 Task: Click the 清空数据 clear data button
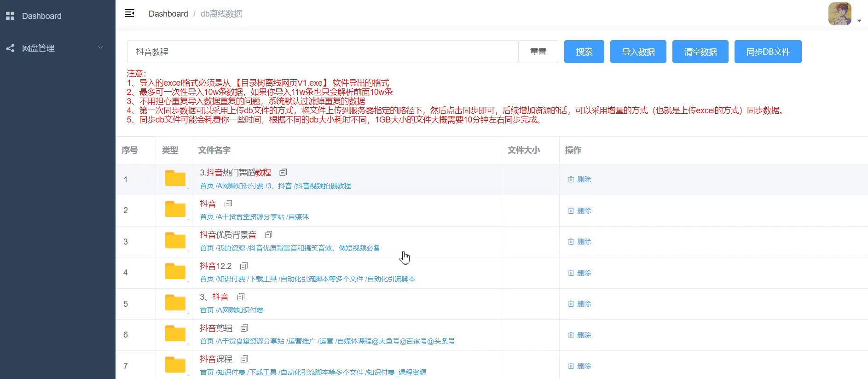(700, 52)
